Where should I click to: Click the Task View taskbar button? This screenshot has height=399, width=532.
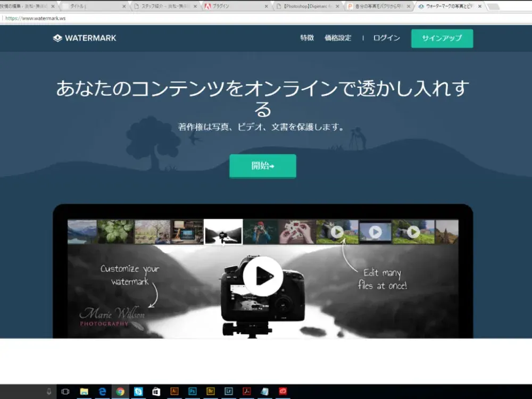point(65,392)
